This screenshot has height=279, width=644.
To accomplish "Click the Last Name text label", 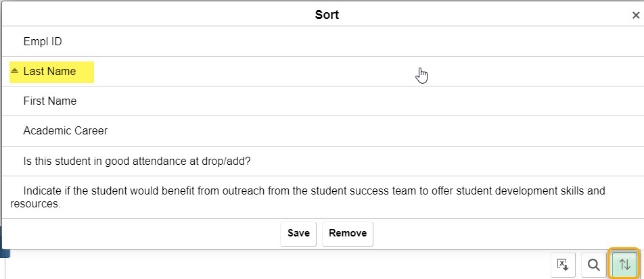I will 49,72.
